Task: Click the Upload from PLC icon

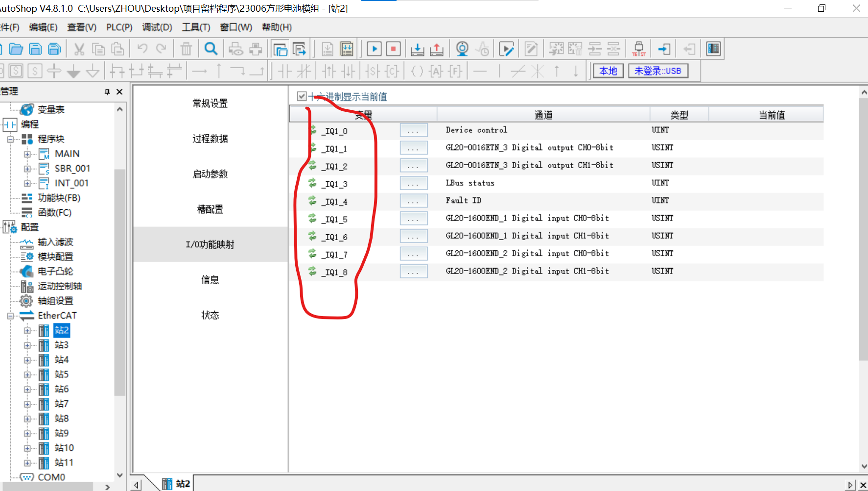Action: [x=436, y=49]
